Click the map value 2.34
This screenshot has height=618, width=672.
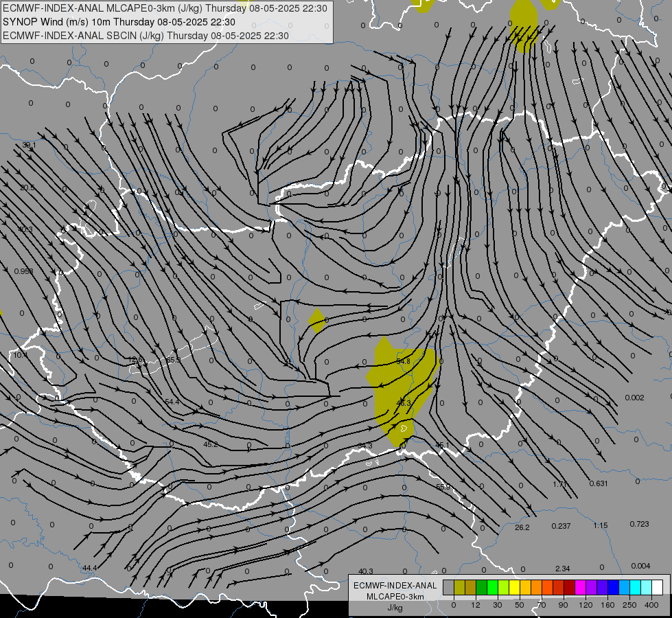[x=562, y=569]
